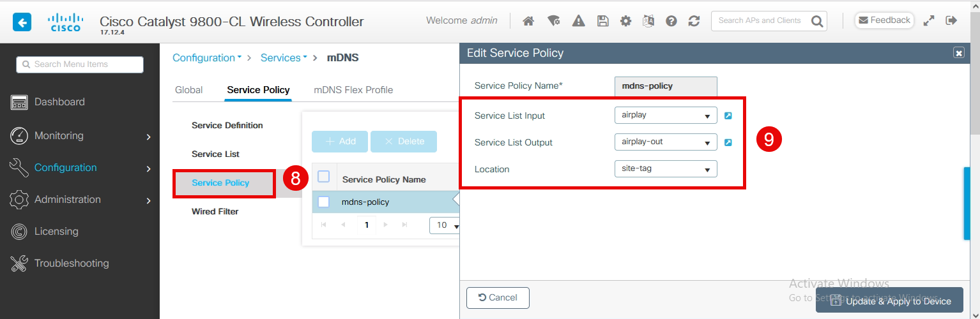Click Update & Apply to Device

tap(889, 300)
